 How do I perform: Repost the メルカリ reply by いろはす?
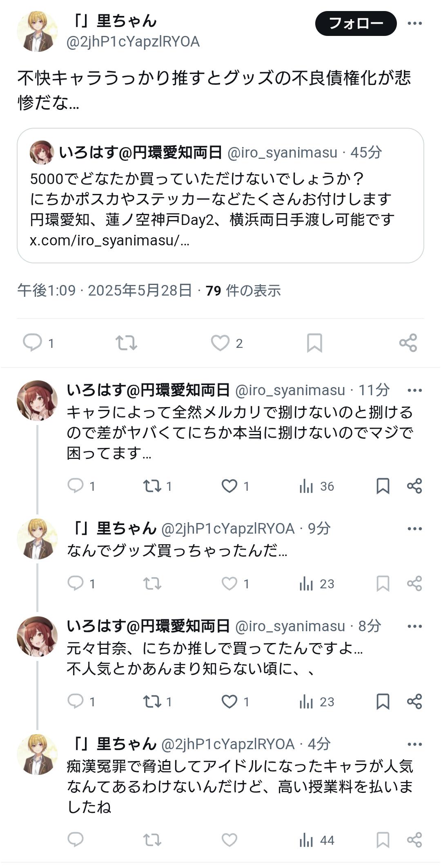click(x=152, y=486)
